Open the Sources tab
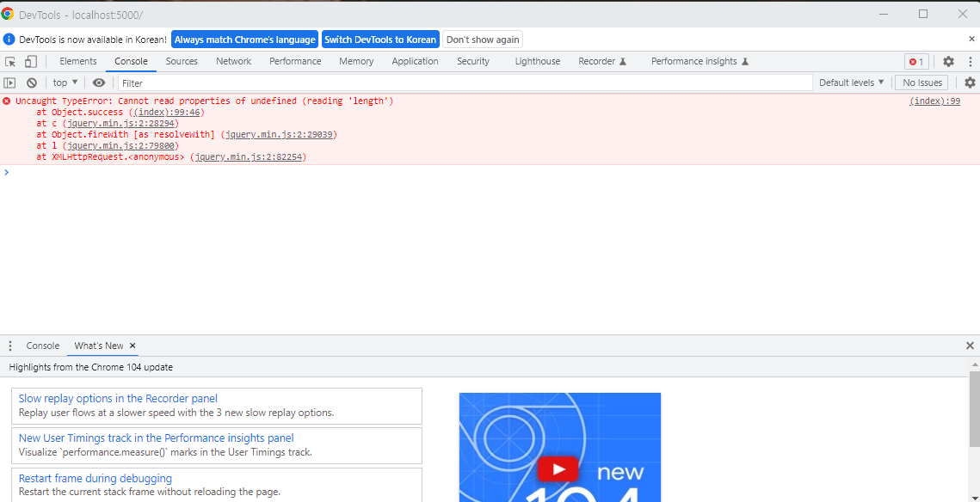Image resolution: width=980 pixels, height=502 pixels. coord(182,61)
